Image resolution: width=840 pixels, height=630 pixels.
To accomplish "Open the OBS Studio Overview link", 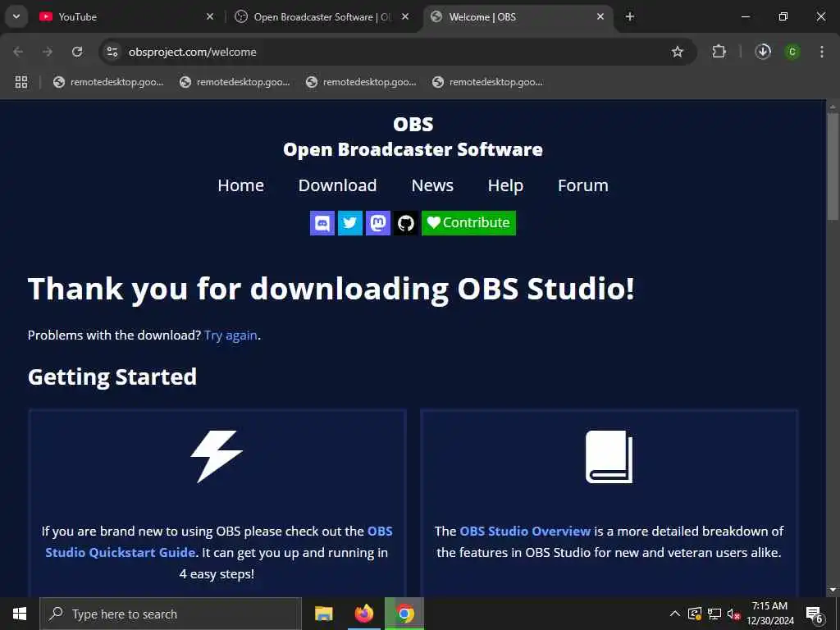I will pos(525,531).
